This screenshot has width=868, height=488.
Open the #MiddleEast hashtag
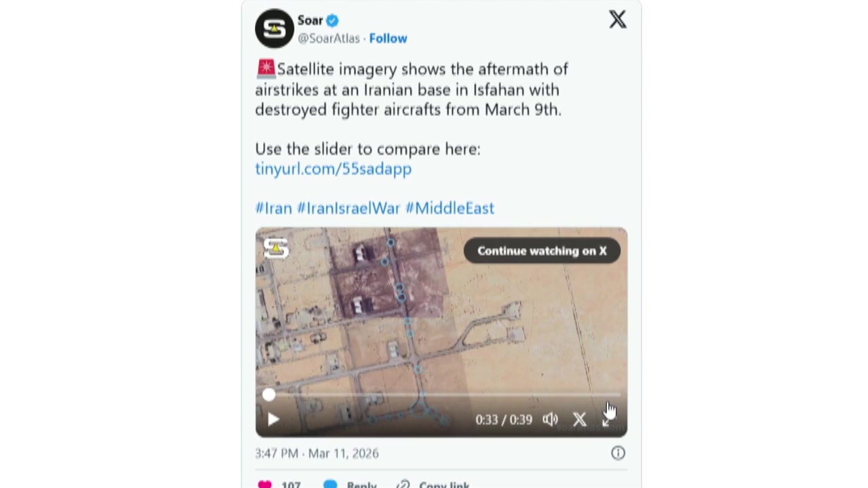pos(450,208)
